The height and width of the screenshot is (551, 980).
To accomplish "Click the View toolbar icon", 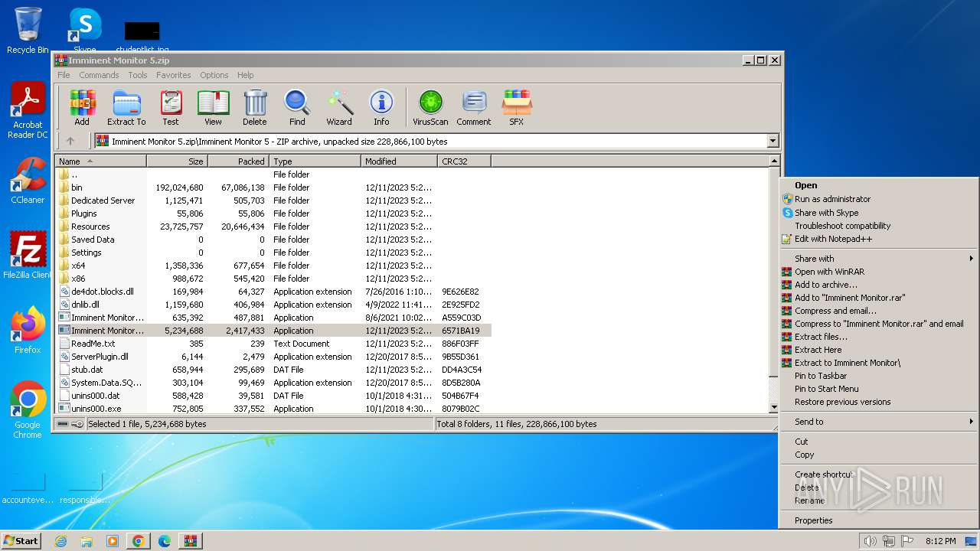I will tap(213, 108).
